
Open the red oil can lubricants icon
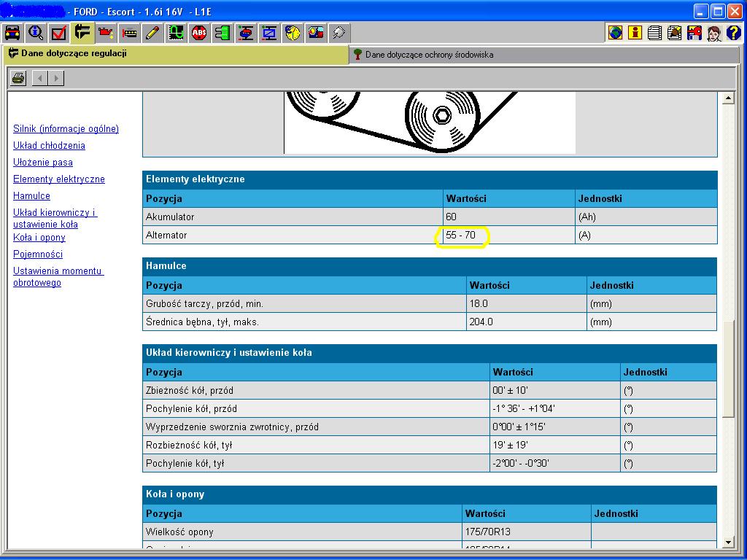click(x=106, y=33)
